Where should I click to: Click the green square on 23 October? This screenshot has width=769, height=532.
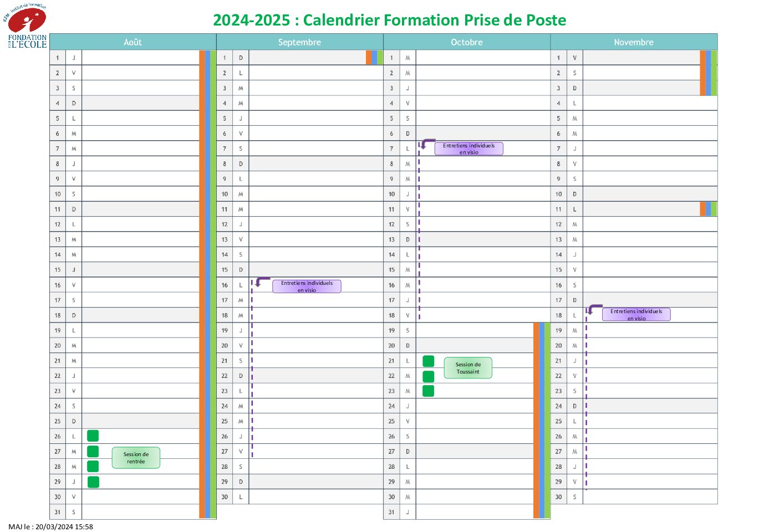[428, 391]
